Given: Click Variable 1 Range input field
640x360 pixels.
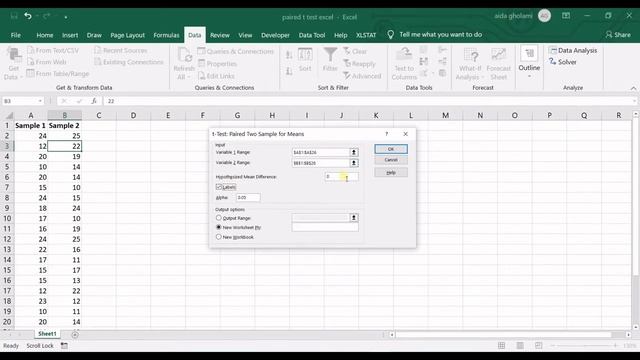Looking at the screenshot, I should tap(321, 152).
